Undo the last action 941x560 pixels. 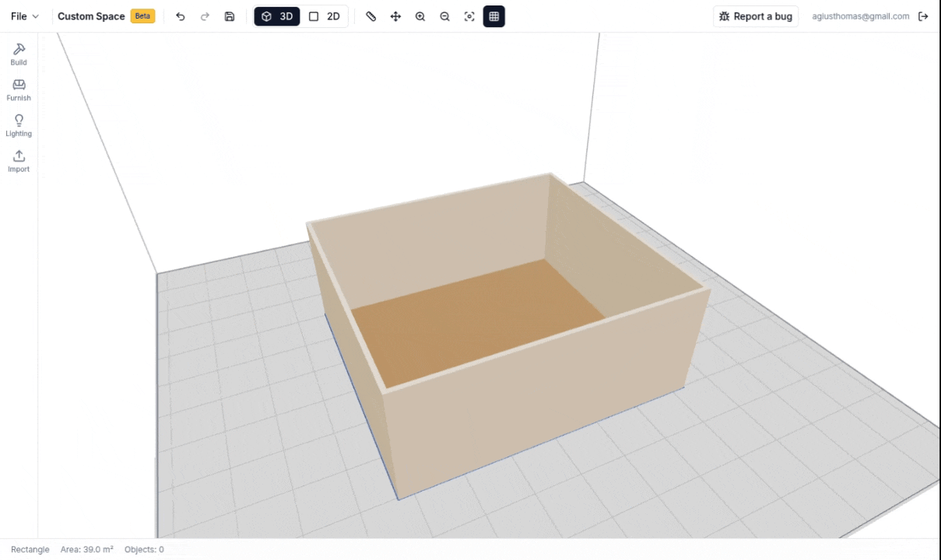181,16
